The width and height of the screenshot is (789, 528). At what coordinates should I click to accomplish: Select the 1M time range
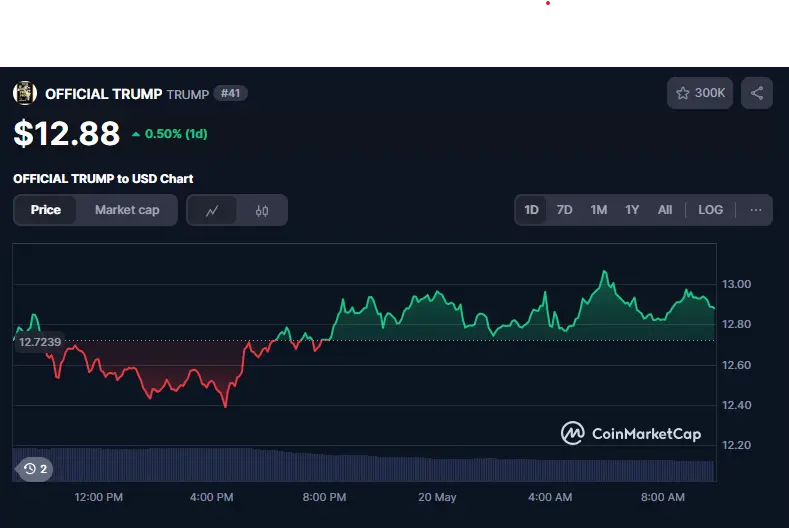click(598, 210)
